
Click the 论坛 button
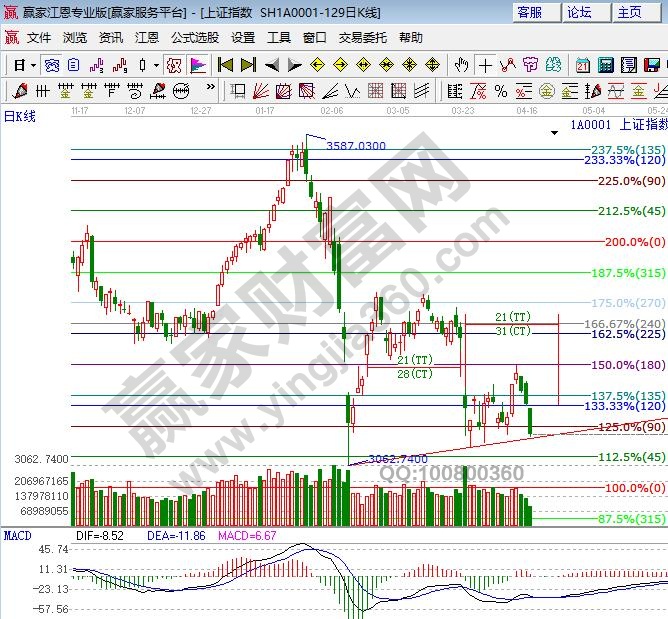coord(579,12)
